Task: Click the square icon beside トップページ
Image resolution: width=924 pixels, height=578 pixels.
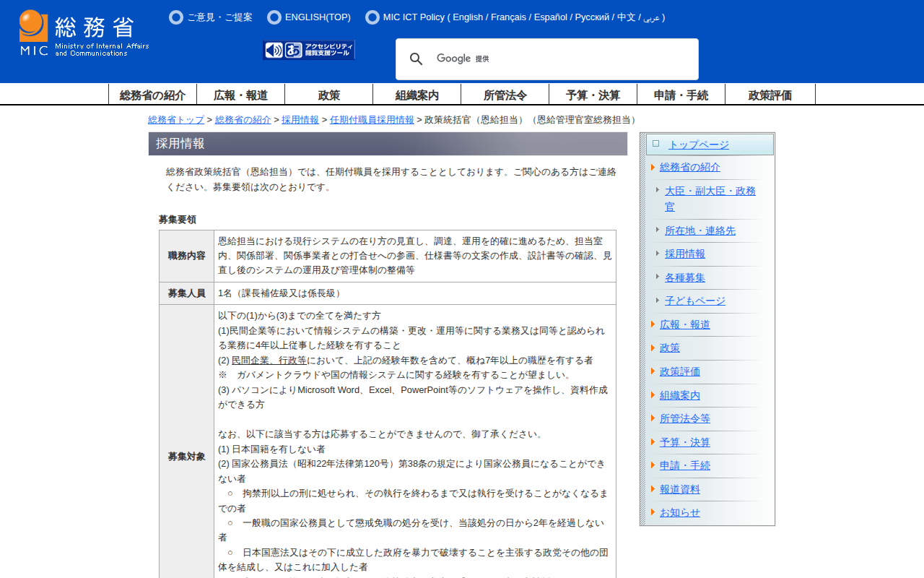Action: click(x=655, y=144)
